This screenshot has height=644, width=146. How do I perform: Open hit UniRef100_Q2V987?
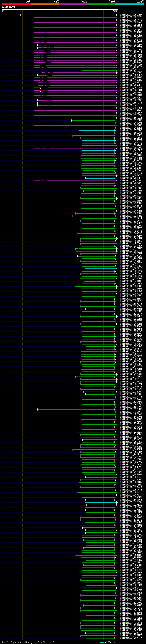(131, 146)
